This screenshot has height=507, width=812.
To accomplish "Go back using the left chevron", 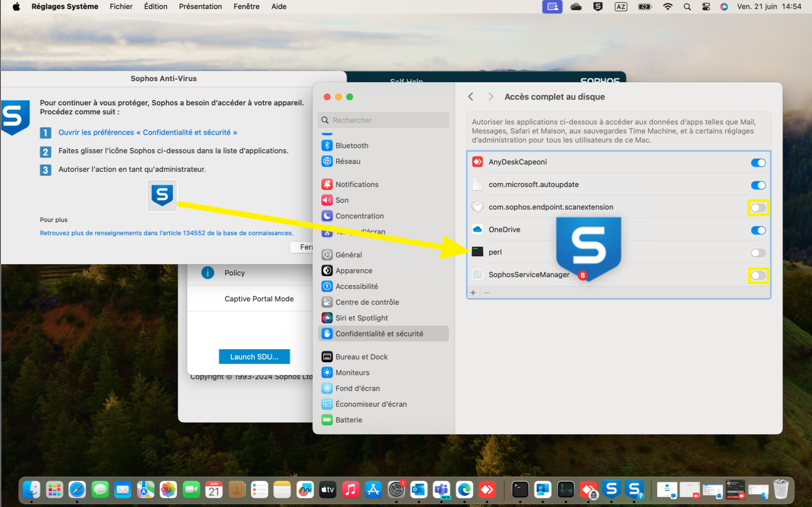I will click(x=471, y=97).
